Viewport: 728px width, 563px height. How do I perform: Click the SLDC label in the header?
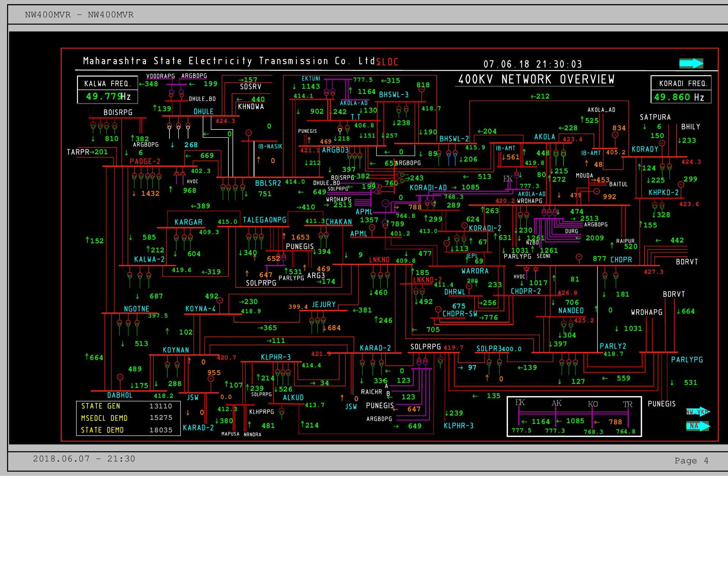[x=387, y=62]
